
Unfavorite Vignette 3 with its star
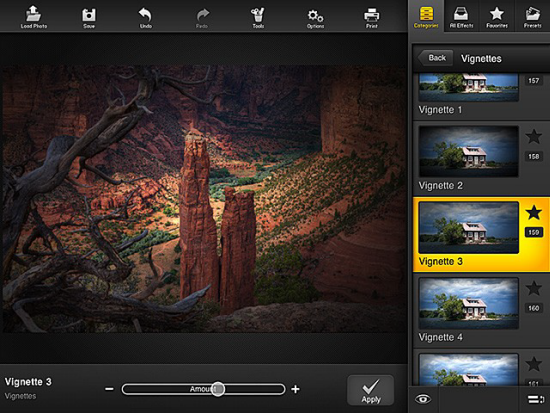pyautogui.click(x=534, y=212)
